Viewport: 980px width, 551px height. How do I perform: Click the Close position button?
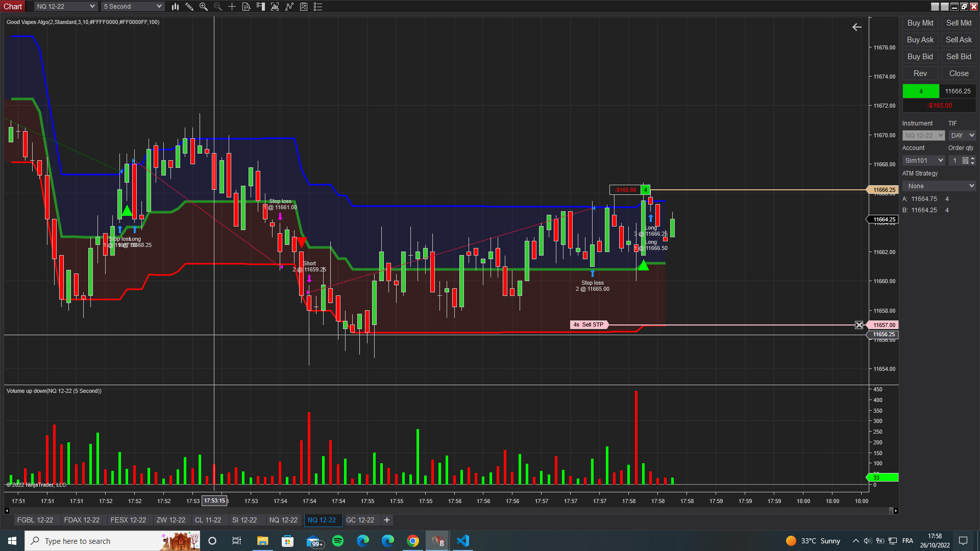coord(958,73)
